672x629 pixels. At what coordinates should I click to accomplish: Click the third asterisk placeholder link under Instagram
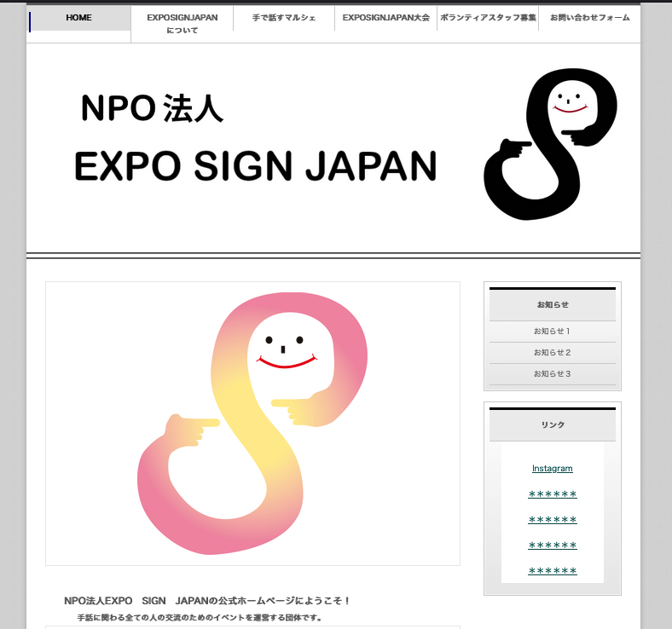tap(552, 545)
